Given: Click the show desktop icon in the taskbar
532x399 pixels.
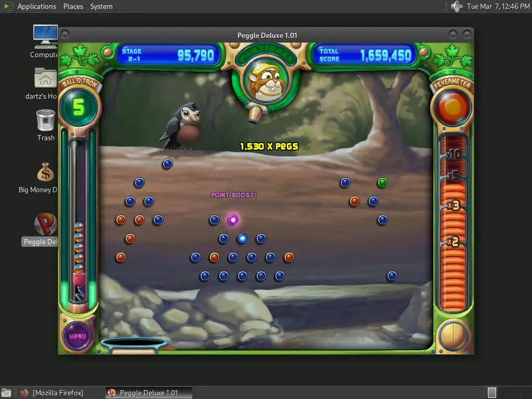Looking at the screenshot, I should point(6,393).
